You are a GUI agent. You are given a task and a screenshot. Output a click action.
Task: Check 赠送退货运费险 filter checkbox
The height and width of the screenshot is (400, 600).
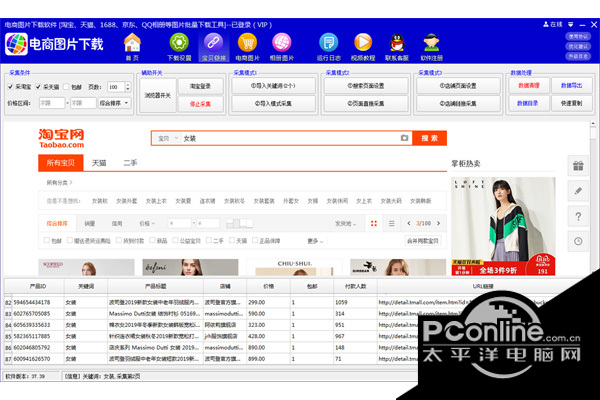click(x=70, y=240)
